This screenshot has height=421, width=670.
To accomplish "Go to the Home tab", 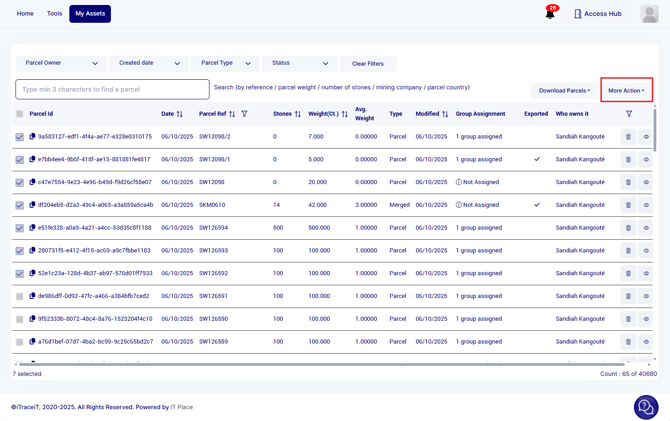I will (25, 14).
